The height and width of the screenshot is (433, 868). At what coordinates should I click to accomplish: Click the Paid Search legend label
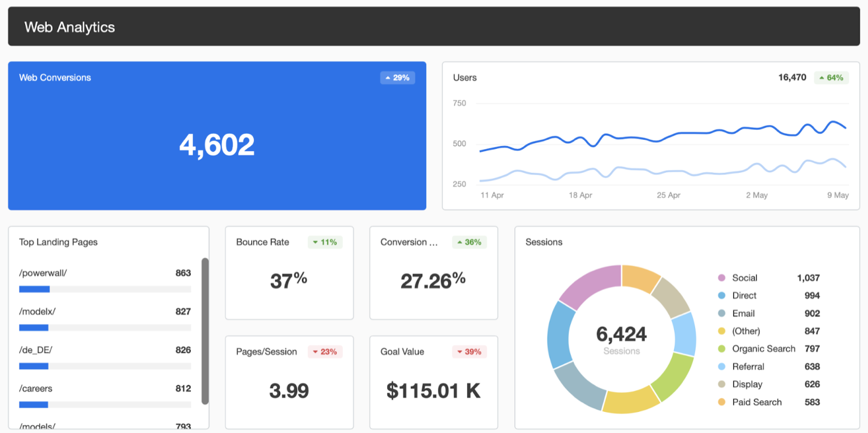click(757, 402)
